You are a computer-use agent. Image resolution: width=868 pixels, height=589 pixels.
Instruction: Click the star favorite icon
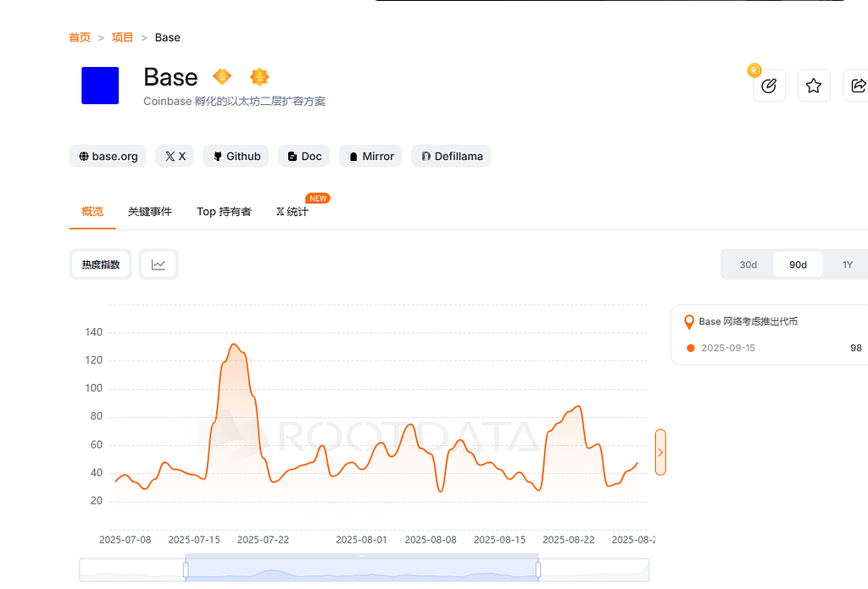(x=814, y=86)
